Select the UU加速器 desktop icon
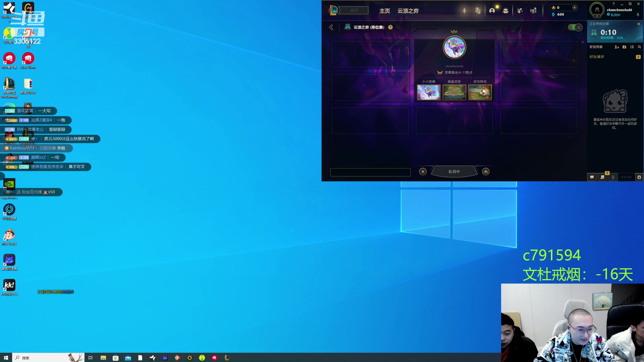The image size is (644, 362). [x=9, y=212]
